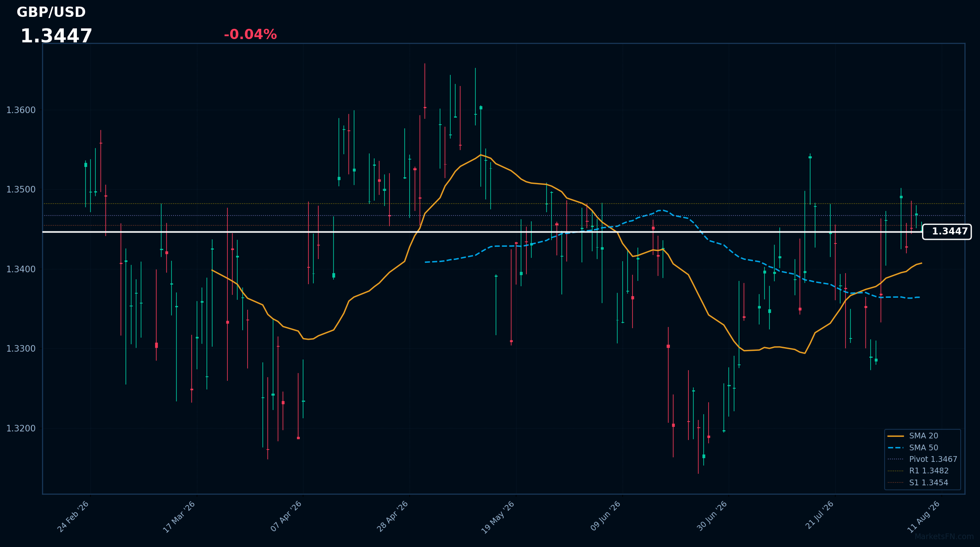Click the 07 Apr '26 date label
This screenshot has height=547, width=980.
[286, 517]
